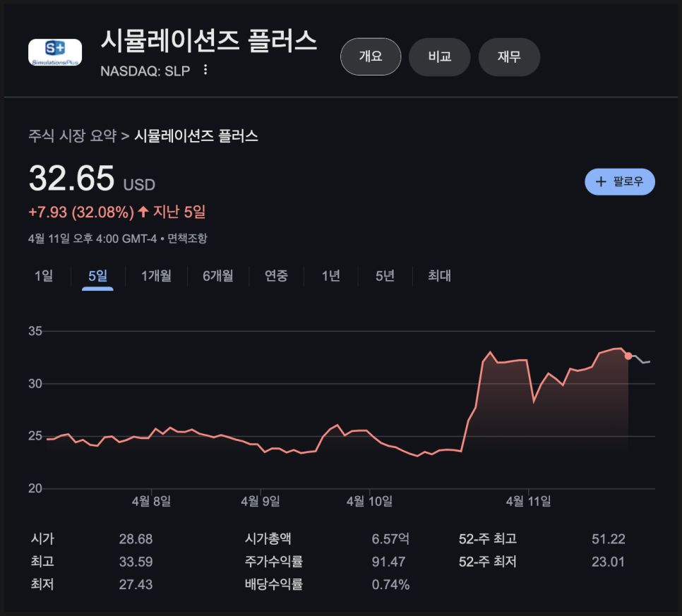Click the 시뮬레이션즈 플러스 main title
This screenshot has width=682, height=616.
pyautogui.click(x=209, y=41)
